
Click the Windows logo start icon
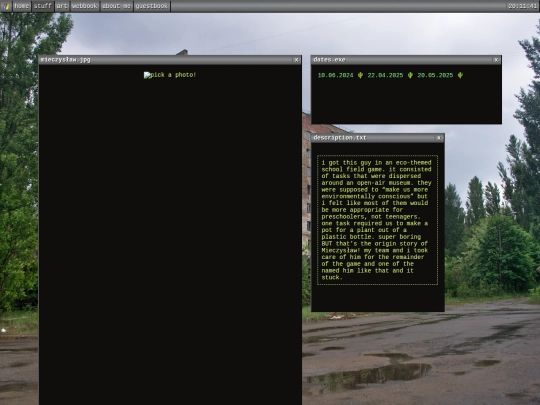[x=6, y=6]
